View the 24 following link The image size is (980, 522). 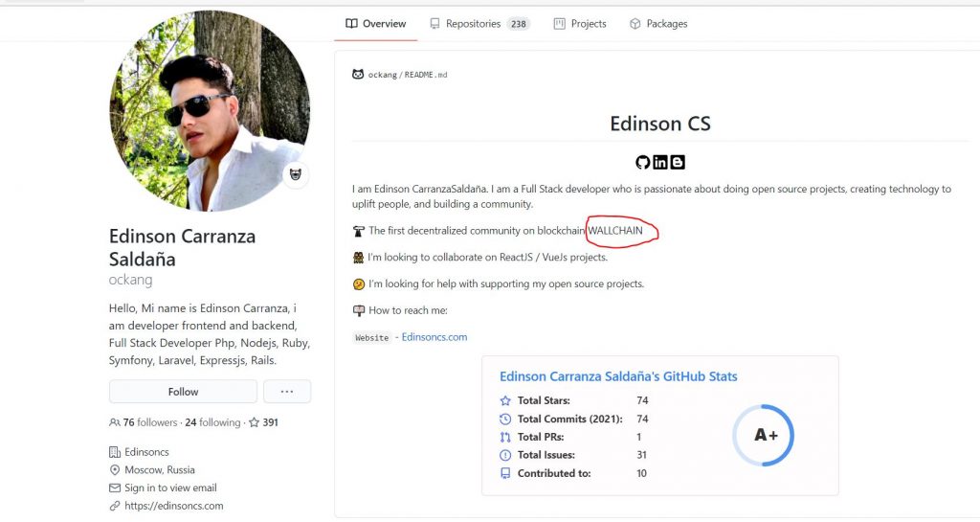[x=212, y=422]
